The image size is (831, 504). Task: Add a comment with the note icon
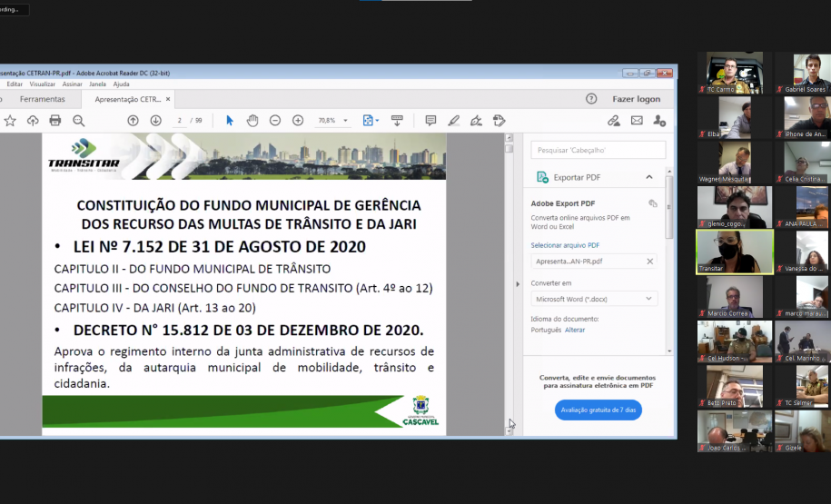(x=430, y=121)
